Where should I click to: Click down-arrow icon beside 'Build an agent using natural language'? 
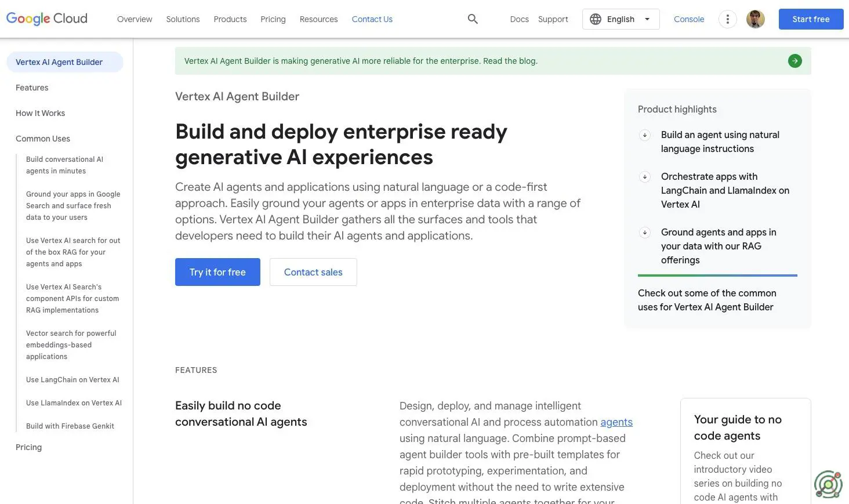(644, 135)
